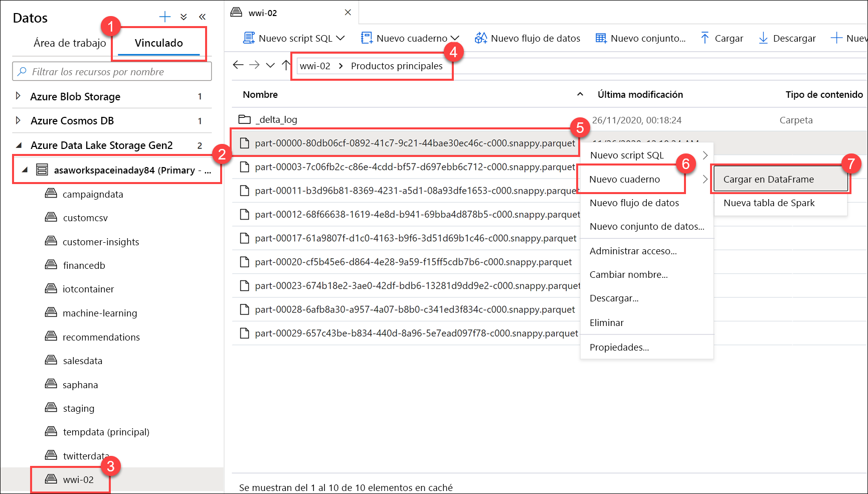Click the Nuevo cuaderno notebook toolbar icon
Screen dimensions: 868x494
point(367,38)
